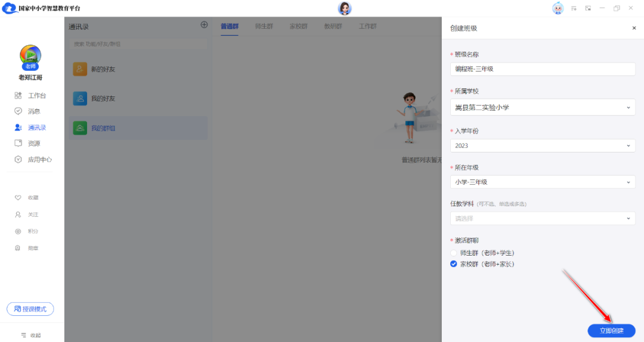This screenshot has height=342, width=644.
Task: Switch to the 师生群 tab
Action: point(264,26)
